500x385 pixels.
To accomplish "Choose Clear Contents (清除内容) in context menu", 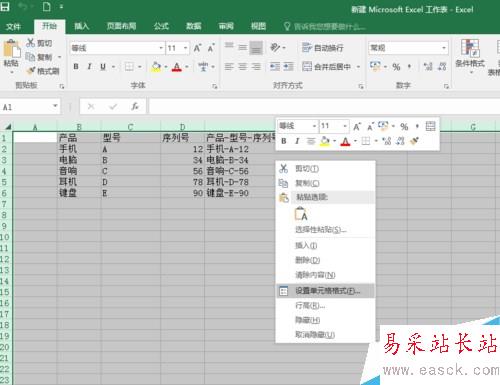I will pos(325,275).
